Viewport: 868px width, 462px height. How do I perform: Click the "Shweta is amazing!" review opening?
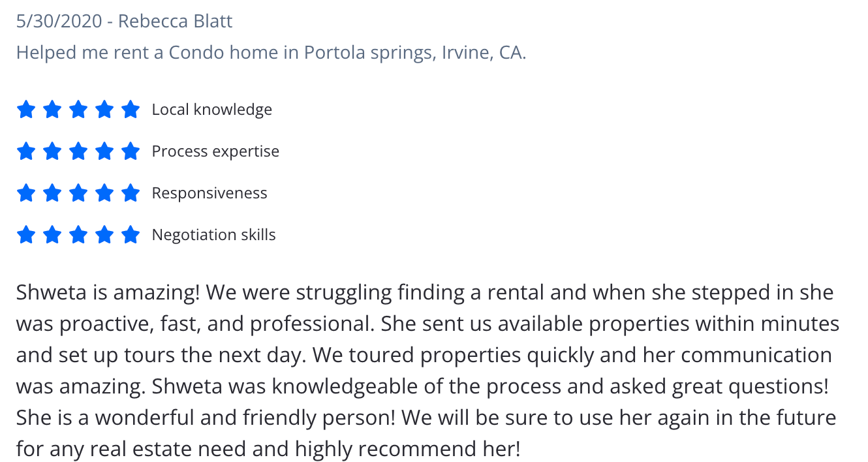click(108, 292)
